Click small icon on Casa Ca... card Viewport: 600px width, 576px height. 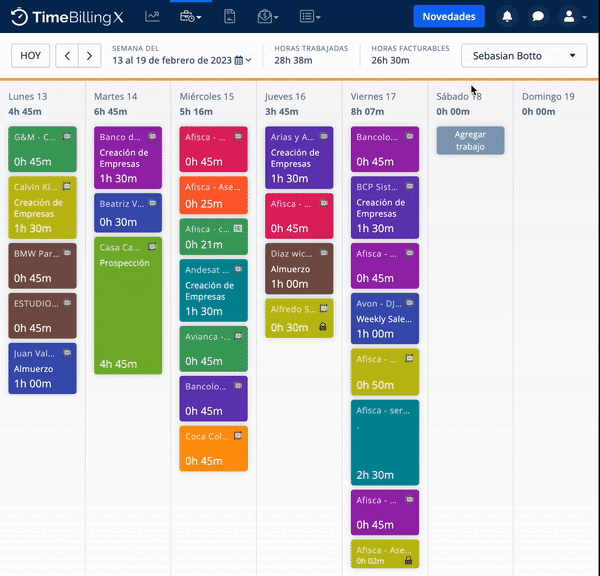coord(152,246)
